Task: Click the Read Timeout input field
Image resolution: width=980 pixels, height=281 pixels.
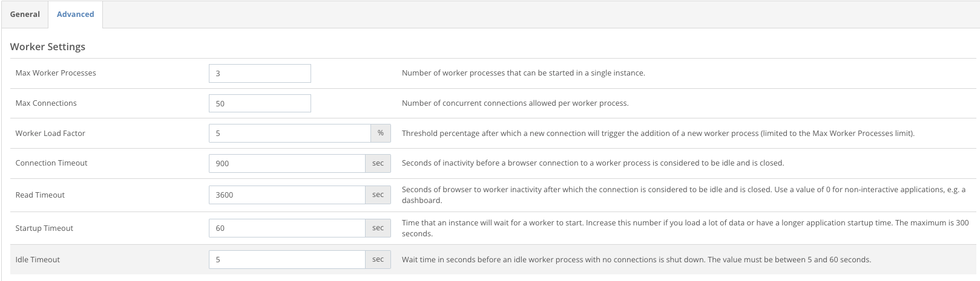Action: [286, 195]
